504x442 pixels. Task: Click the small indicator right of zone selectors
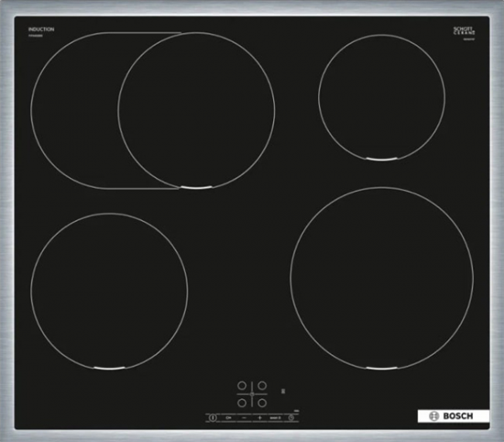[283, 392]
